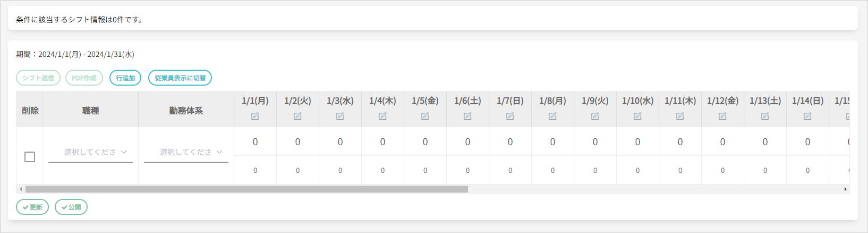The width and height of the screenshot is (868, 233).
Task: Expand the 勤務体系 selection dropdown
Action: (x=186, y=152)
